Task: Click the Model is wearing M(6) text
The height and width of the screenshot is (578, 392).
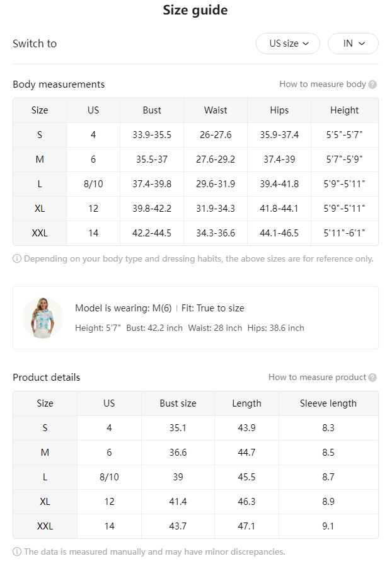Action: [124, 308]
